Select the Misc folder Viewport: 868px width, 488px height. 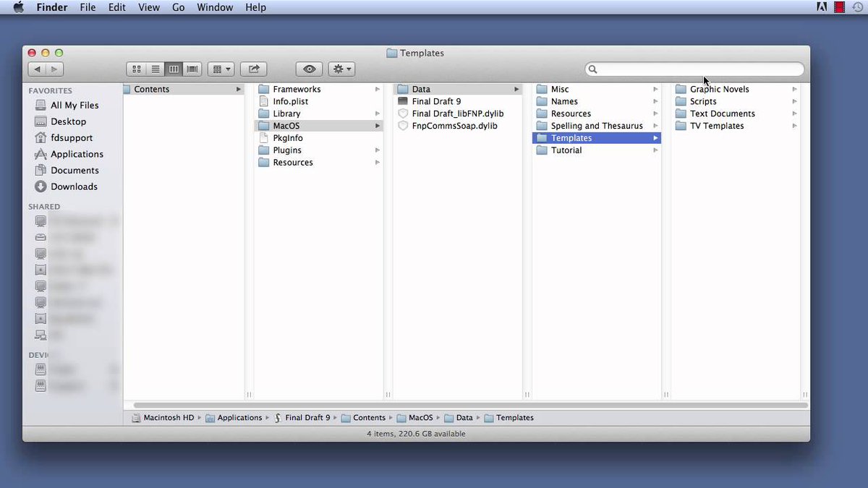point(597,90)
